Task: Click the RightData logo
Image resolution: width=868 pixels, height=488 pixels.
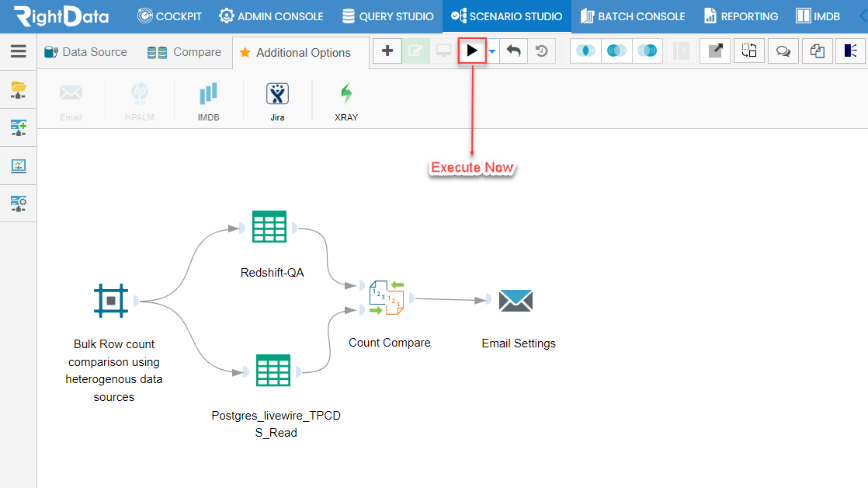Action: [61, 16]
